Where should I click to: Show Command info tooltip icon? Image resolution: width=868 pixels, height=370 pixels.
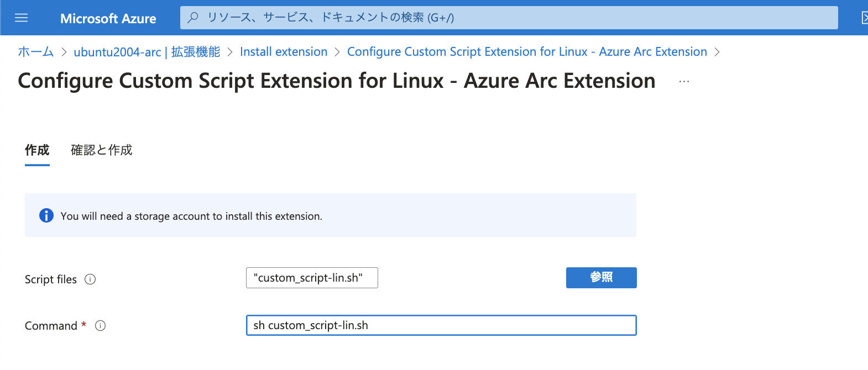(x=101, y=326)
